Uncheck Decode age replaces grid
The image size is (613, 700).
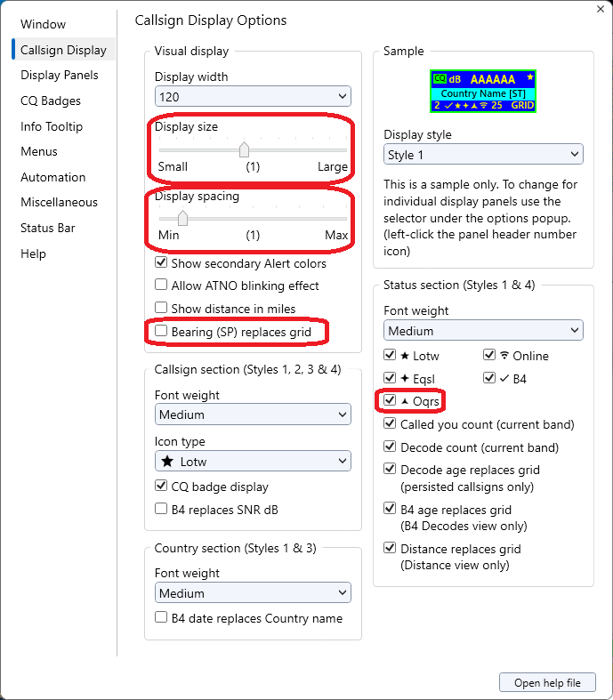[x=390, y=469]
